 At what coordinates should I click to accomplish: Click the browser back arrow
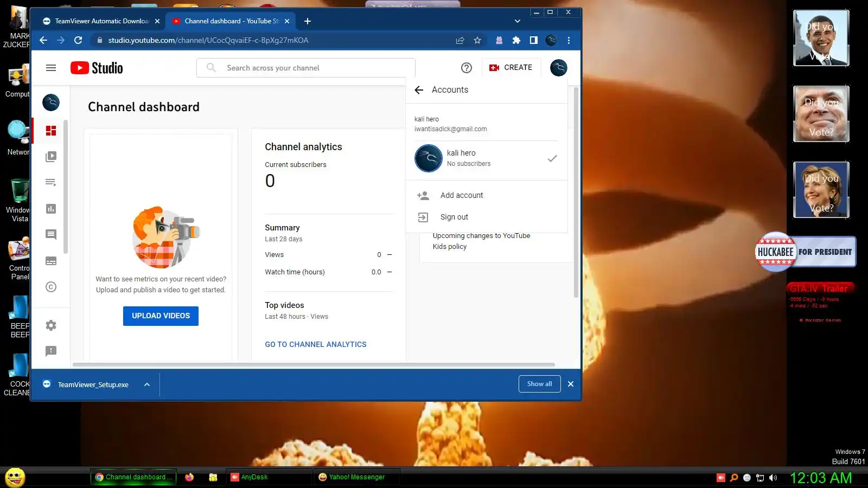pyautogui.click(x=43, y=40)
